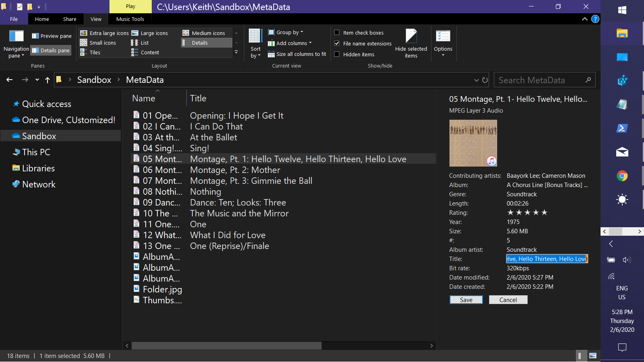Open the Sort by menu
The height and width of the screenshot is (362, 644).
[256, 43]
